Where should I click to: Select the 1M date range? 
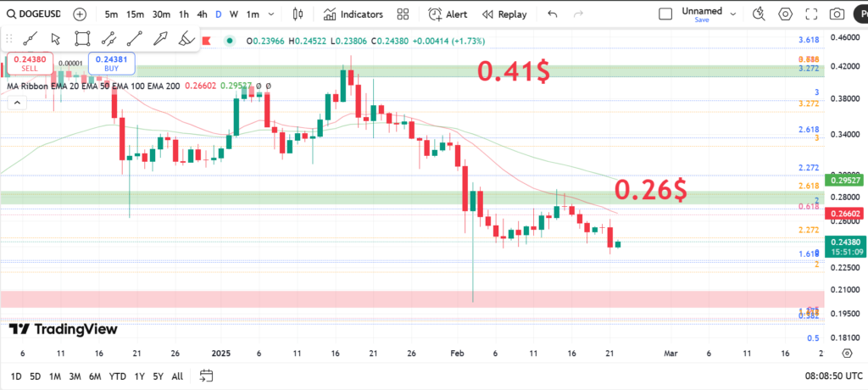click(55, 376)
